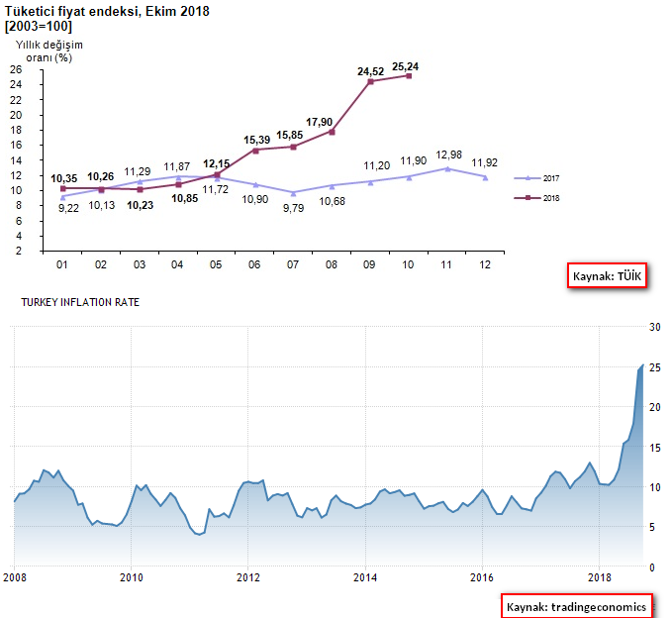
Task: Click the 11,72 data label
Action: 215,189
